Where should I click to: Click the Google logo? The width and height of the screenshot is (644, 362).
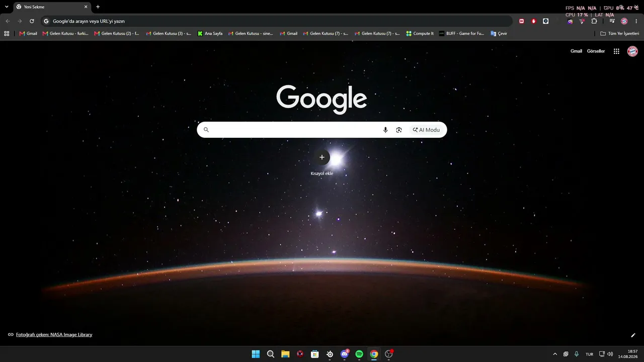321,99
